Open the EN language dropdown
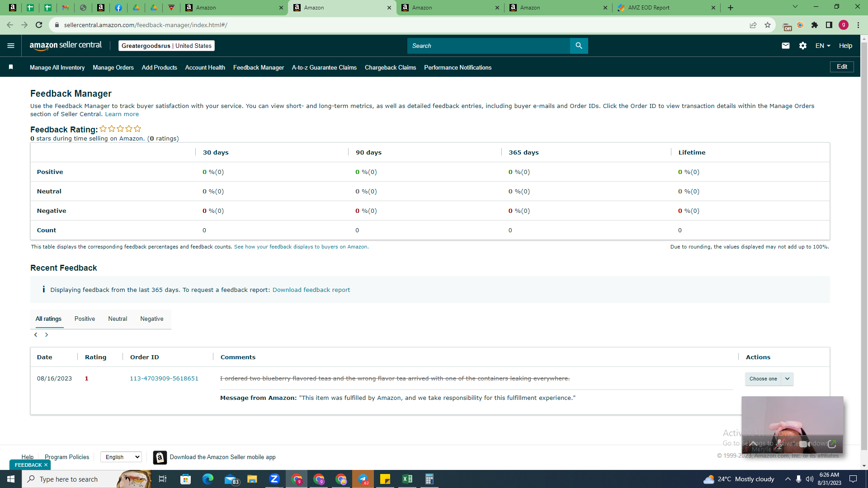This screenshot has height=488, width=868. click(x=823, y=46)
